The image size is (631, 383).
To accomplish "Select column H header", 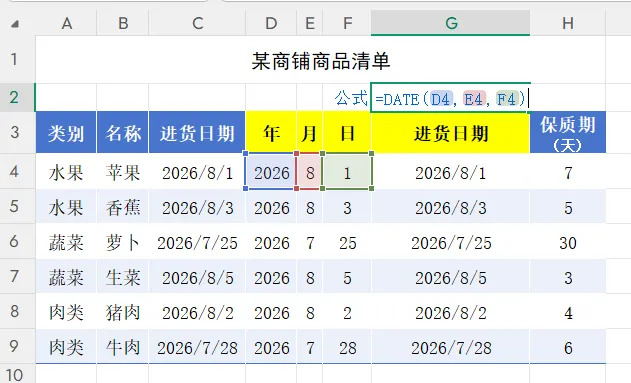I will pos(568,23).
